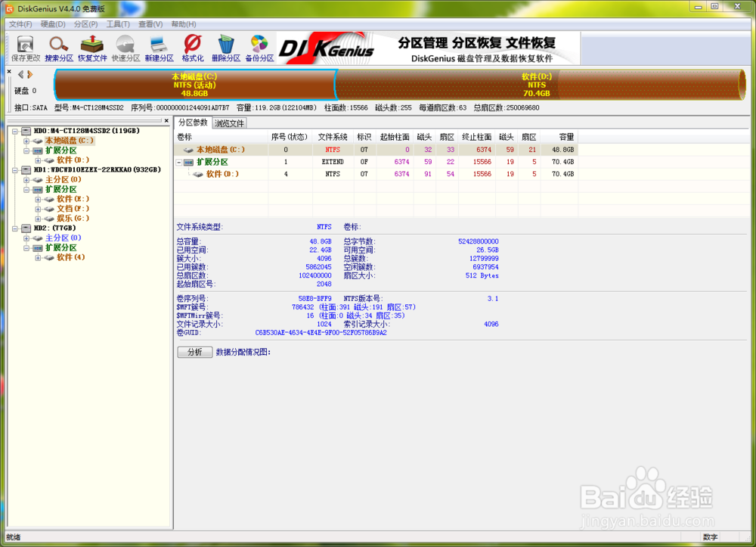Collapse HD0 disk tree node
Viewport: 756px width, 547px height.
pos(15,131)
